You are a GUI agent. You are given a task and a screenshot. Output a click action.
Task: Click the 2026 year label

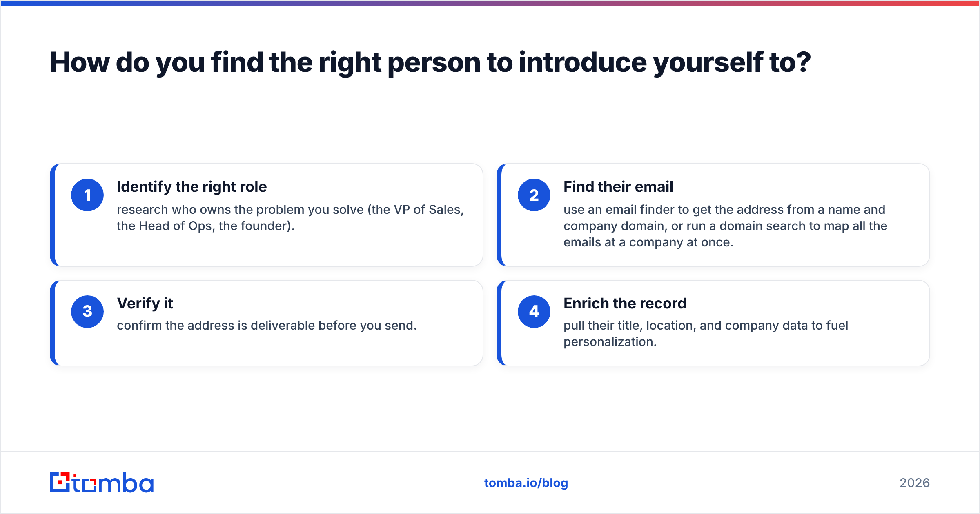pyautogui.click(x=915, y=483)
